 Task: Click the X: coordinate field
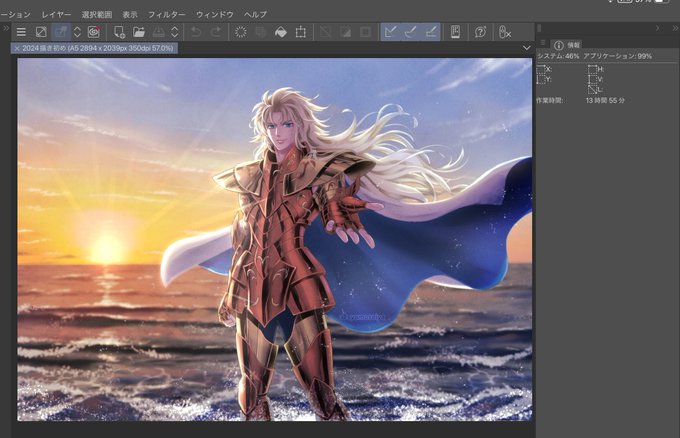point(544,69)
